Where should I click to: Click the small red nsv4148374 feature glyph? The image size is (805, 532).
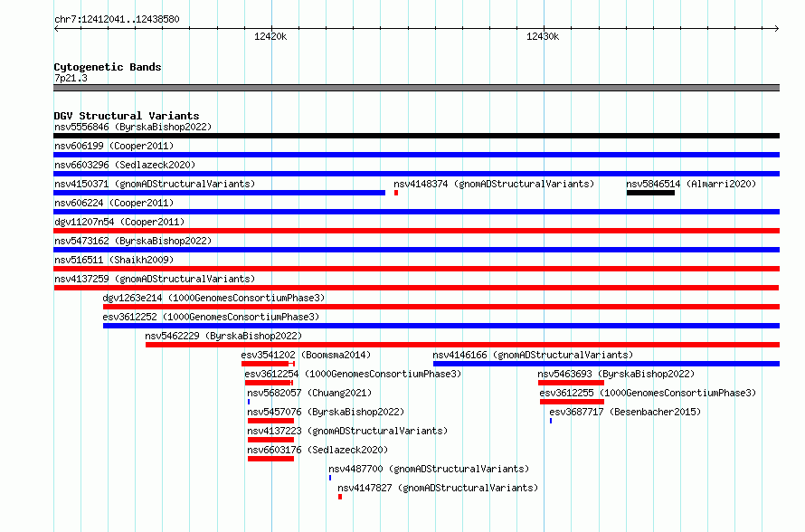(x=396, y=193)
